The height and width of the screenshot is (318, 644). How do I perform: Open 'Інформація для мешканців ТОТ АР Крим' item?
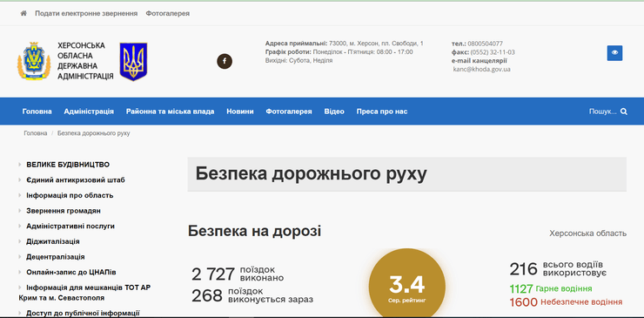tap(84, 293)
